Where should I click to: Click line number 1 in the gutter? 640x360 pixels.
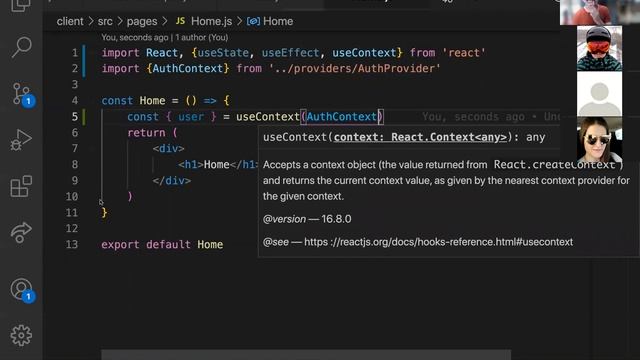(x=74, y=53)
